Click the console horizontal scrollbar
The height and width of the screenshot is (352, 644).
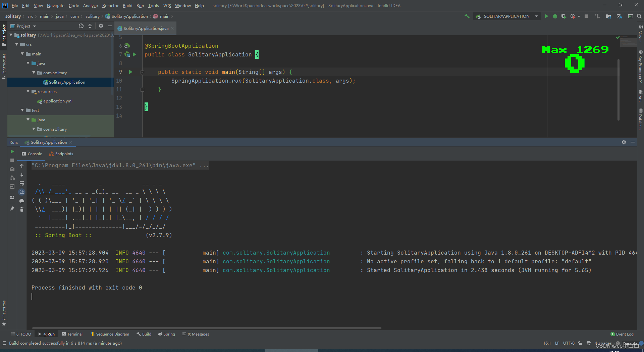(207, 328)
